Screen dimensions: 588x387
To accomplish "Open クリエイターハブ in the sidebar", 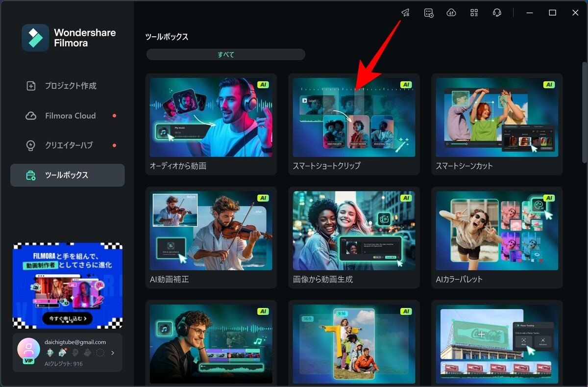I will (67, 145).
